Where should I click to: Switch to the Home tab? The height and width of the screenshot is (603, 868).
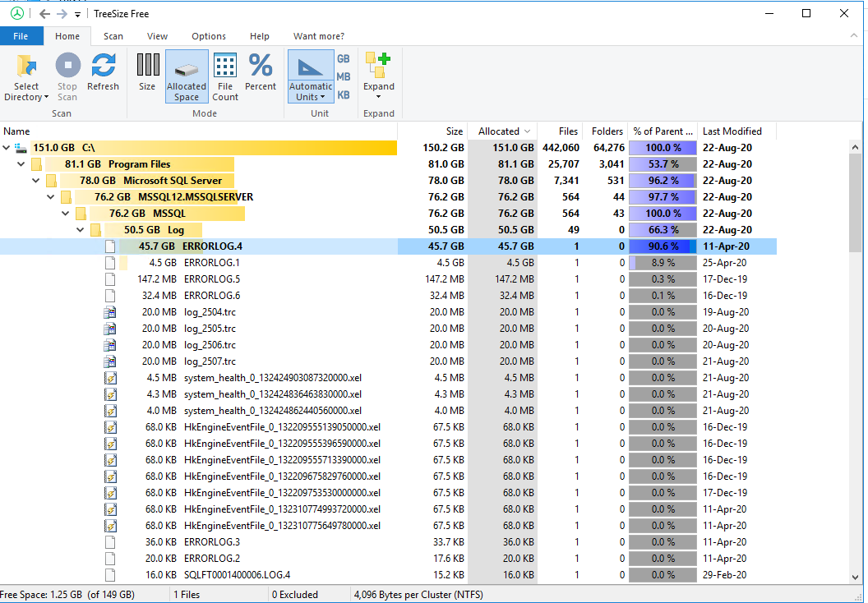(x=67, y=36)
